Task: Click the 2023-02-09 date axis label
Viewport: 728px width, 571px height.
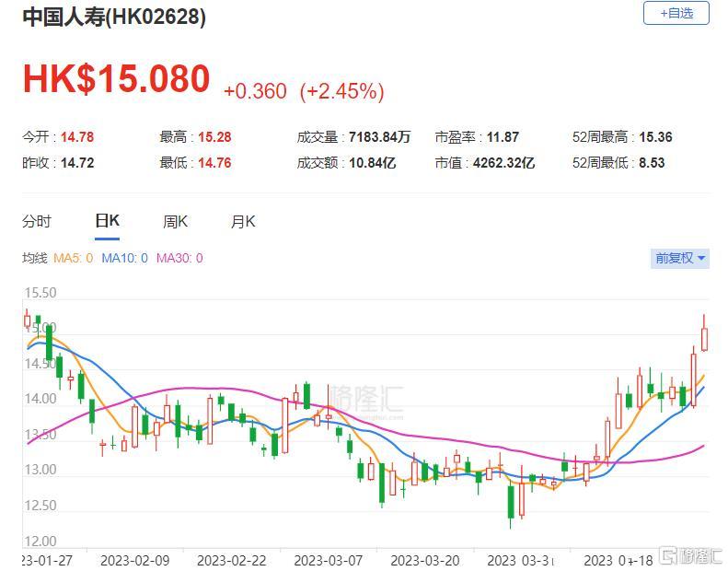Action: pos(134,561)
